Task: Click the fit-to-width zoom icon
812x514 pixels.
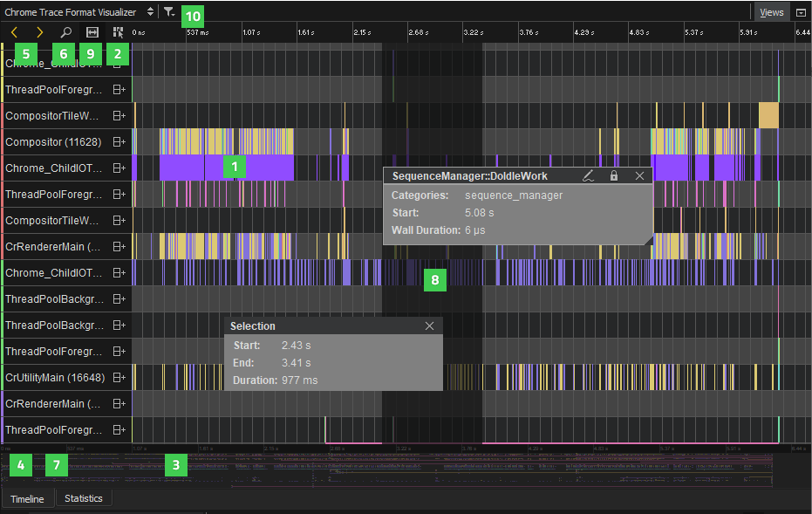Action: [91, 31]
